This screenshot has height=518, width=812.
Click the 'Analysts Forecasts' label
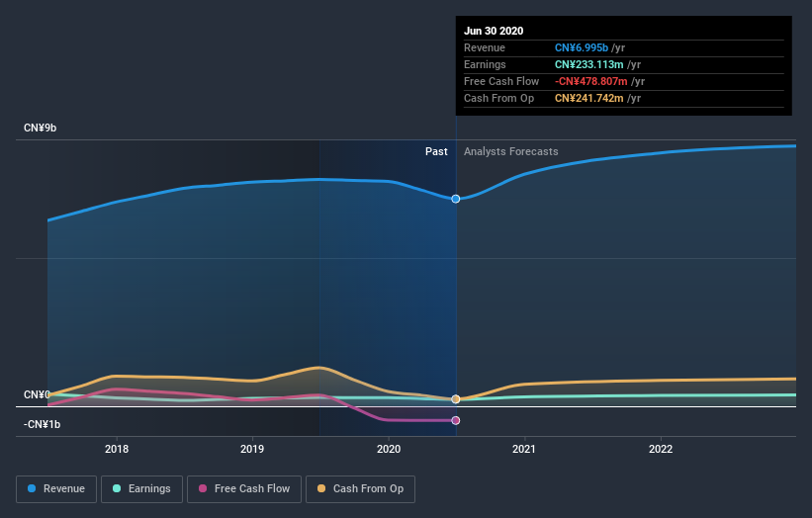[x=511, y=151]
